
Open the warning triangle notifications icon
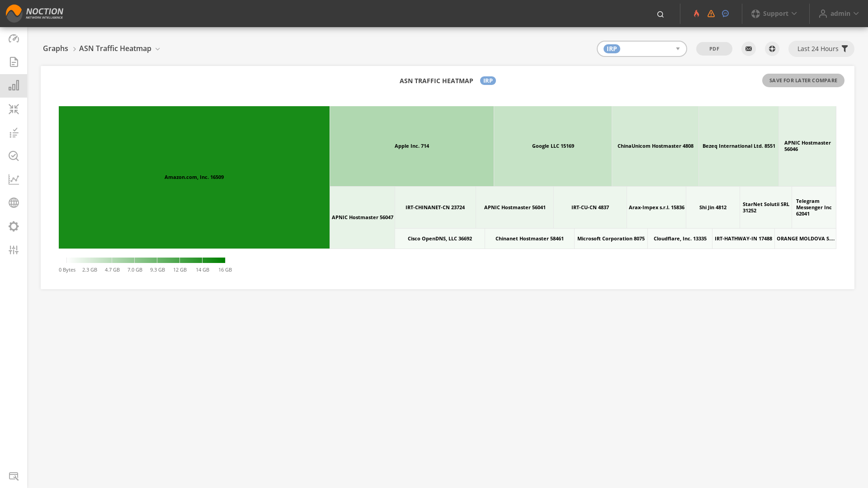pyautogui.click(x=711, y=14)
